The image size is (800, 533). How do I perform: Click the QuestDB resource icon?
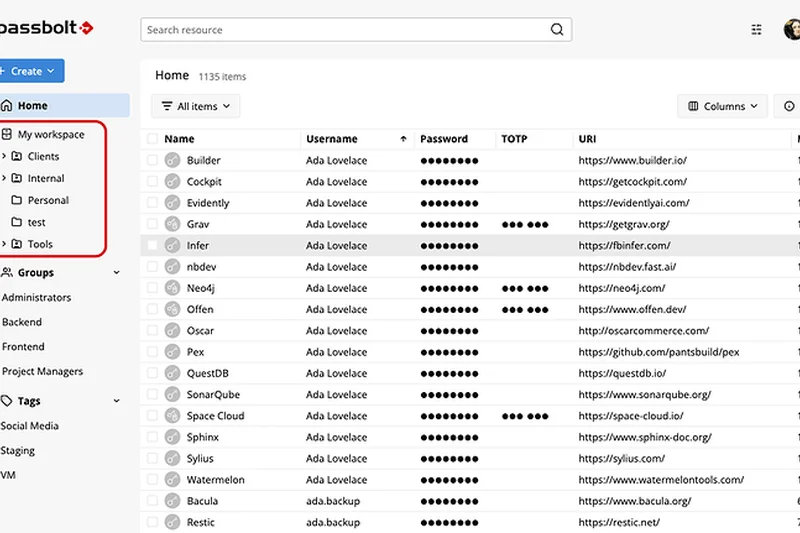coord(172,373)
